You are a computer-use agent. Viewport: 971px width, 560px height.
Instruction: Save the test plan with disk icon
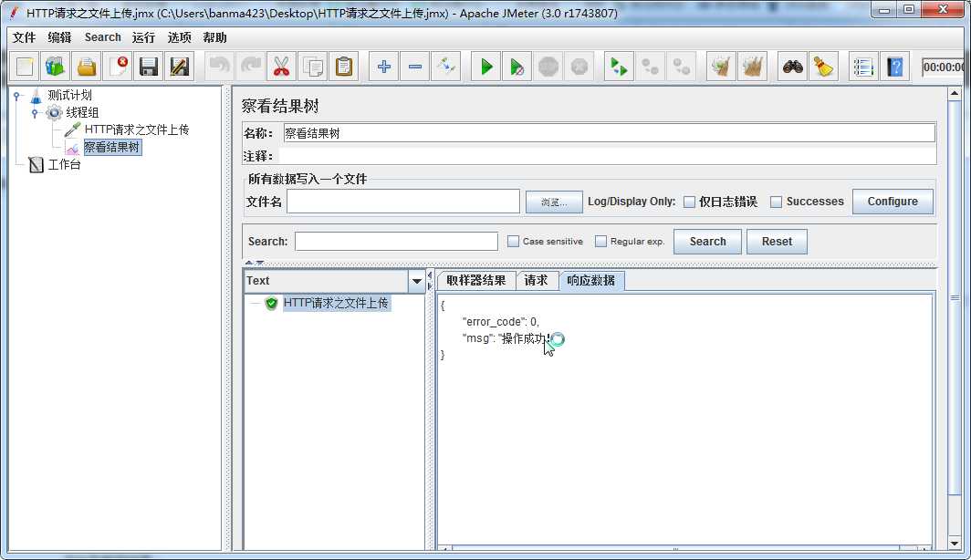[149, 67]
